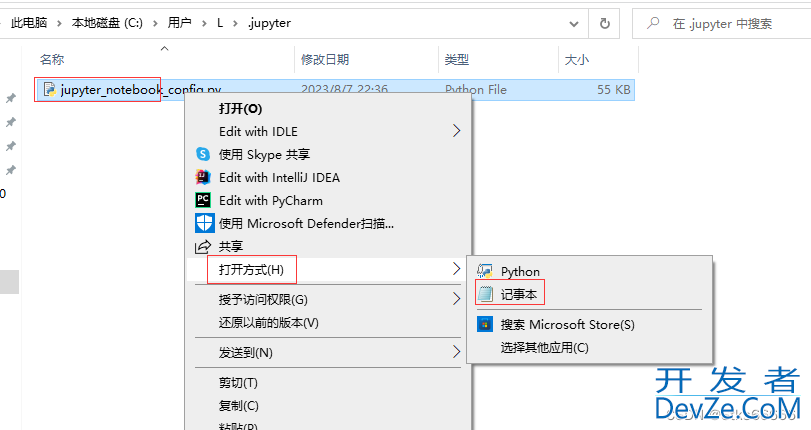Click the jupyter_notebook_config.py file icon
Viewport: 811px width, 430px height.
pos(50,90)
